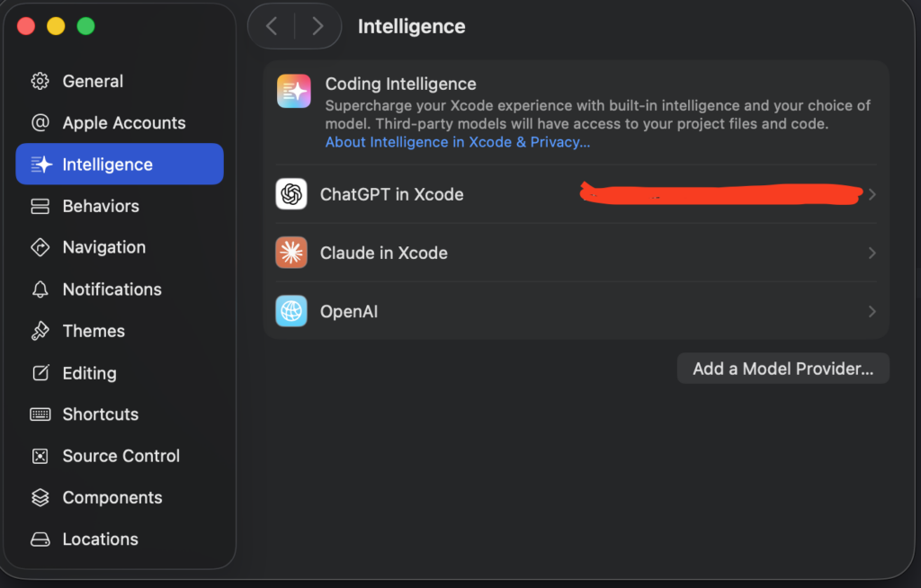
Task: Click the Components stack icon
Action: pos(40,497)
